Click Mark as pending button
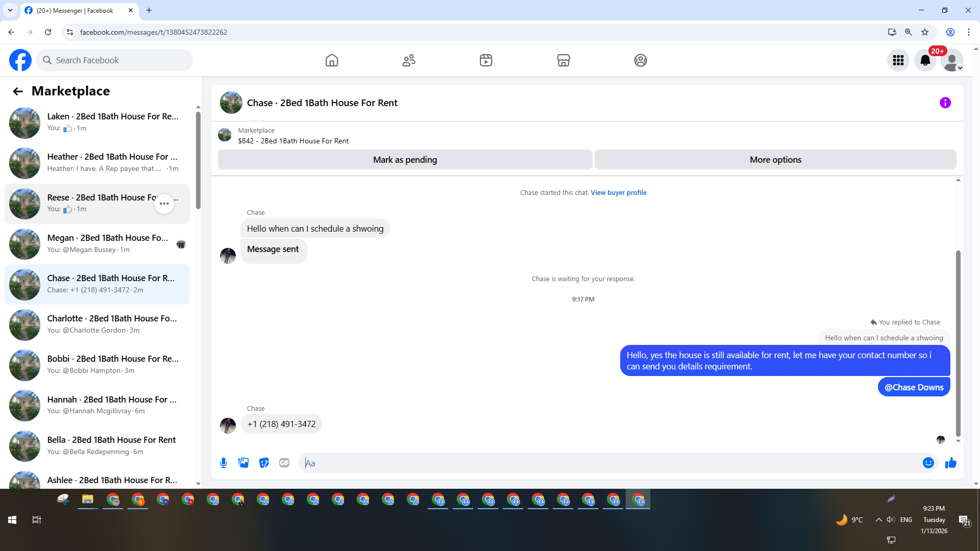980x551 pixels. tap(405, 160)
